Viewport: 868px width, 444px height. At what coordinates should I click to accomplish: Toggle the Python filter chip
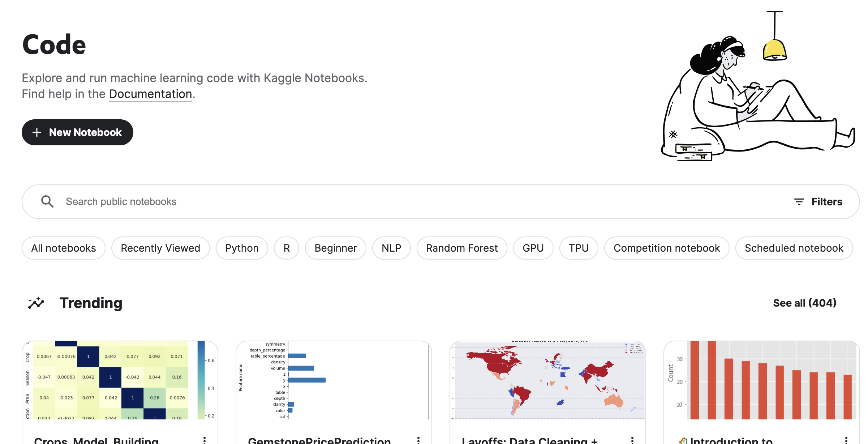242,248
